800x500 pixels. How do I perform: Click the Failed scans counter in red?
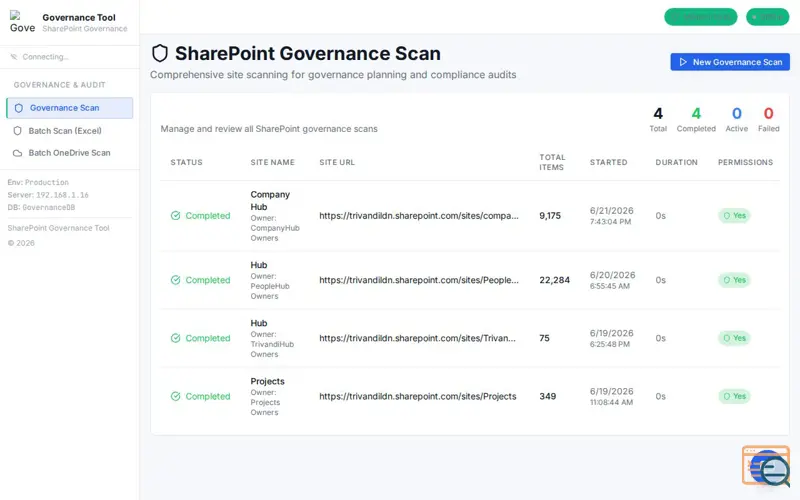coord(769,119)
